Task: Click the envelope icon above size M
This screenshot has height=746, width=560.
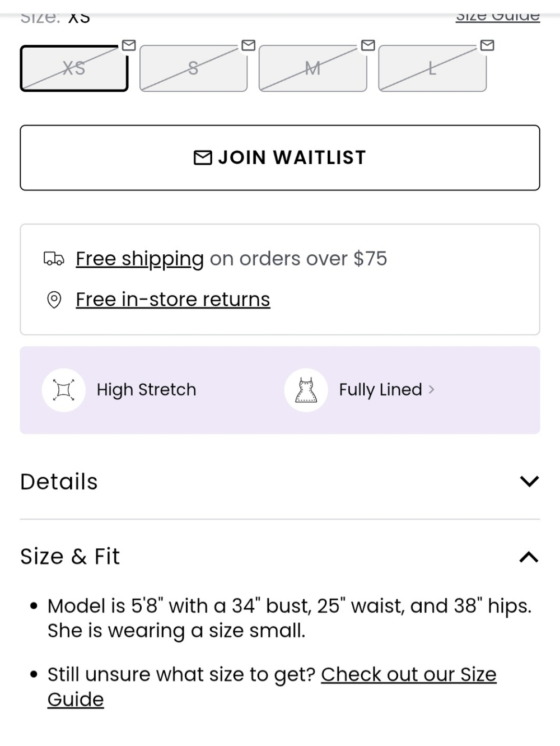Action: pos(368,45)
